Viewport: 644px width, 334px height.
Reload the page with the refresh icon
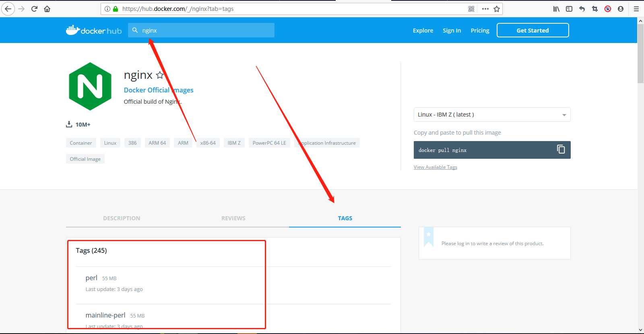click(34, 9)
